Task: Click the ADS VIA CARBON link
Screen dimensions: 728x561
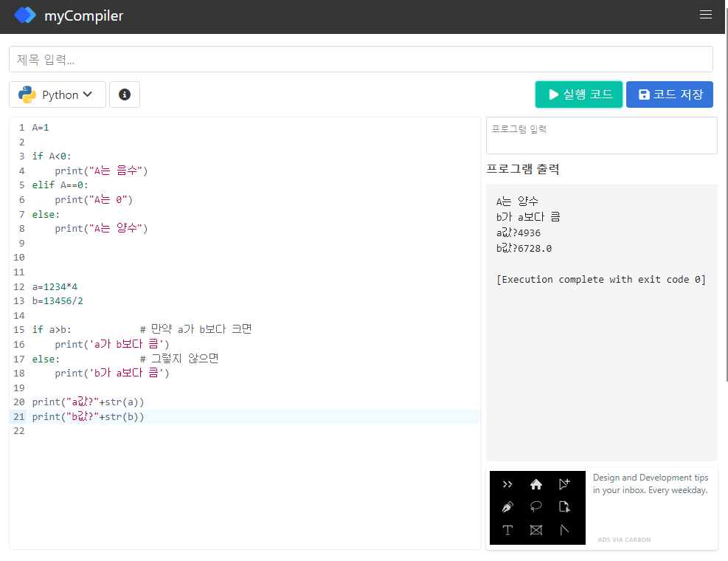Action: (x=624, y=540)
